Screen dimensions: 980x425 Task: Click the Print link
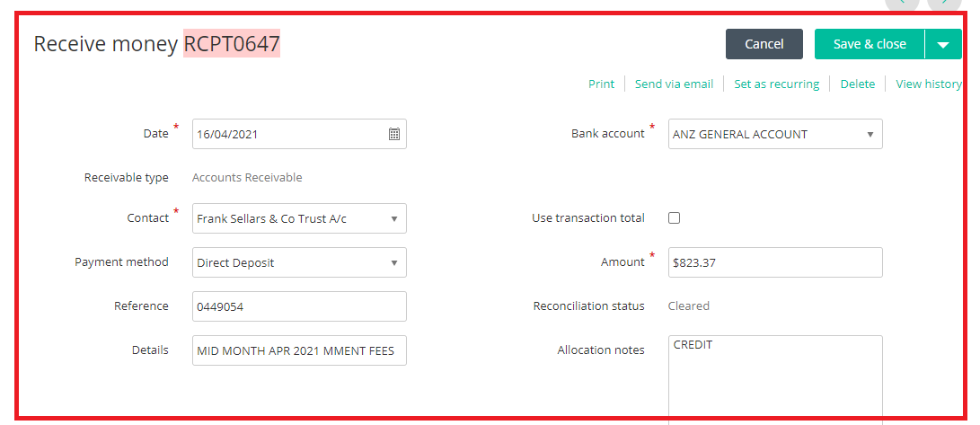(601, 84)
